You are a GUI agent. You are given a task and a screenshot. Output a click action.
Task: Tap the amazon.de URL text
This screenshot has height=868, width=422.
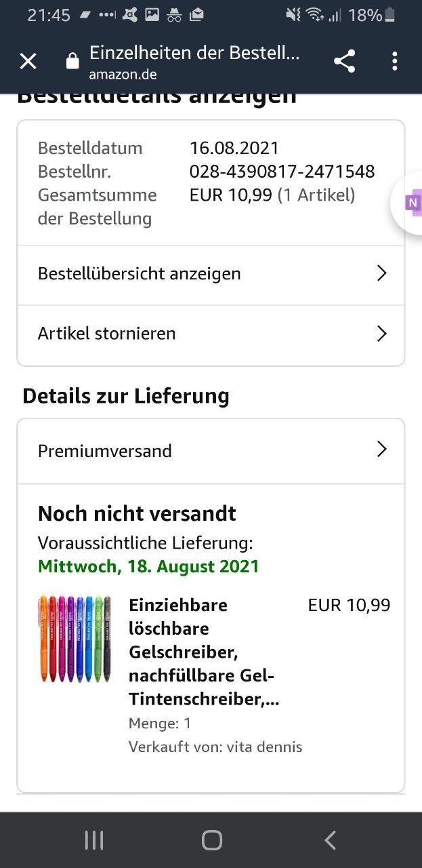tap(123, 75)
